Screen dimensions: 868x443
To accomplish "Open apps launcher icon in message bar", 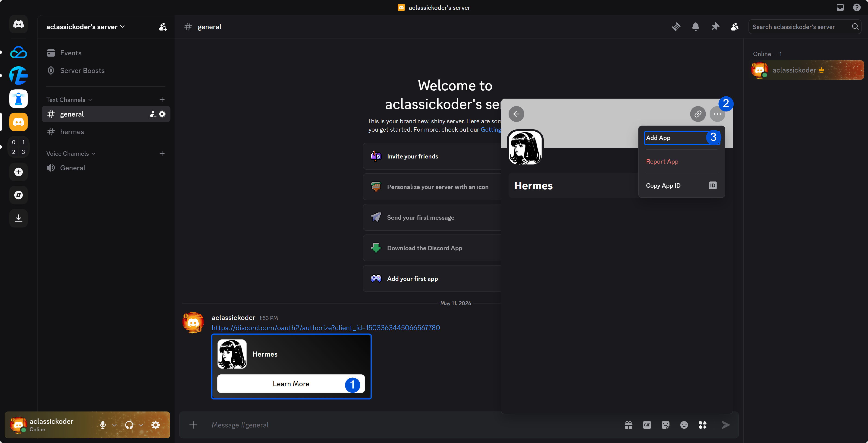I will coord(703,425).
